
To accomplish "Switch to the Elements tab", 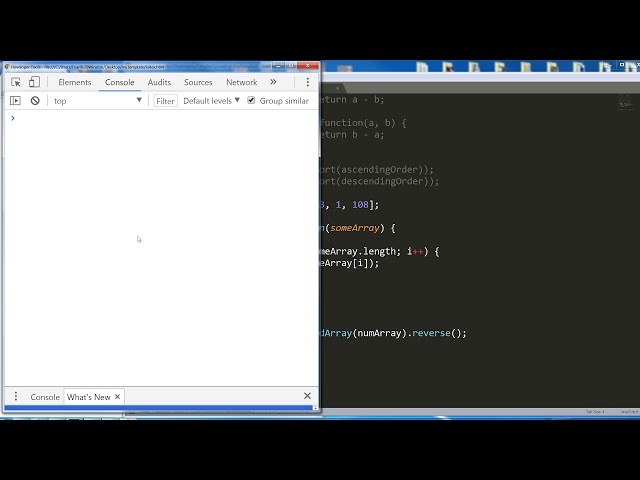I will [x=75, y=82].
